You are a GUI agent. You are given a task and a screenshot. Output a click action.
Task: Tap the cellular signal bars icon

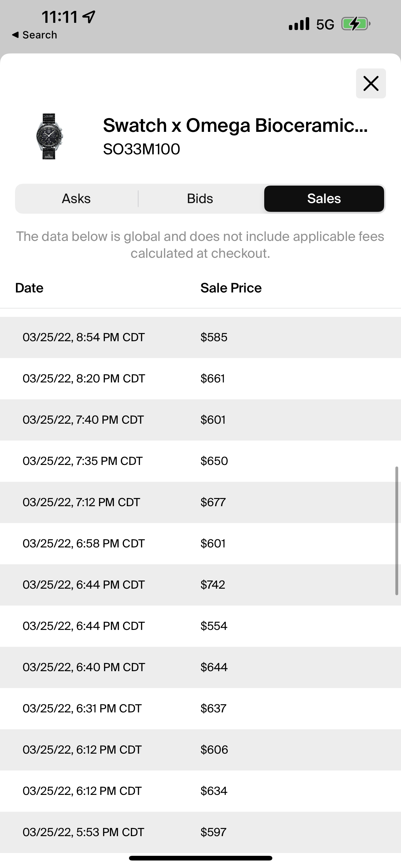[x=299, y=24]
